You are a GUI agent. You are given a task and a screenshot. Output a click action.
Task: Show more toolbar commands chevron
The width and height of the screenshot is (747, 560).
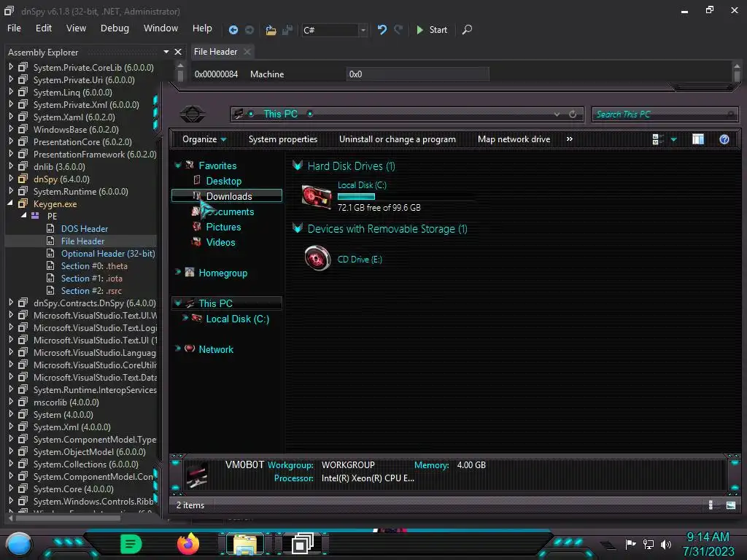tap(569, 139)
